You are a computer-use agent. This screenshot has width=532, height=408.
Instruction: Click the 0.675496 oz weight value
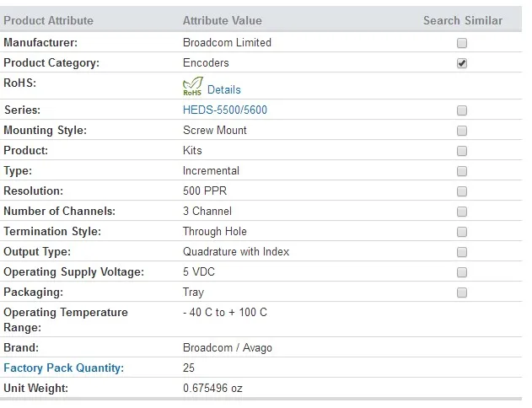212,389
